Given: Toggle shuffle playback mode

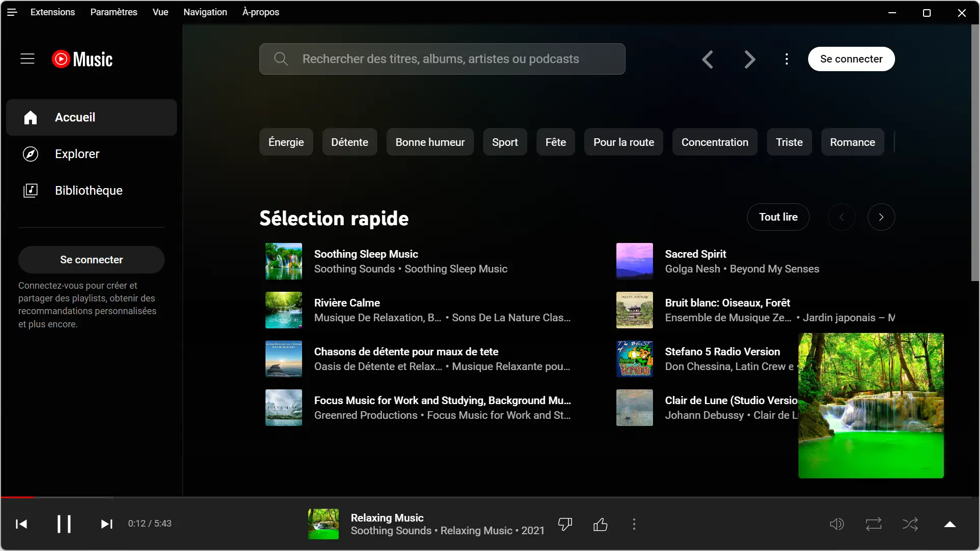Looking at the screenshot, I should point(911,524).
